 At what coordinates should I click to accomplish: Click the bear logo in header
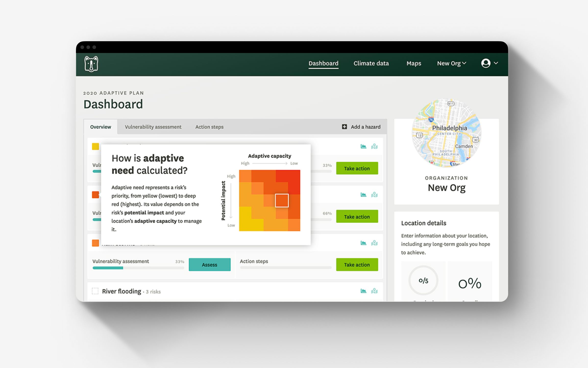click(x=91, y=64)
